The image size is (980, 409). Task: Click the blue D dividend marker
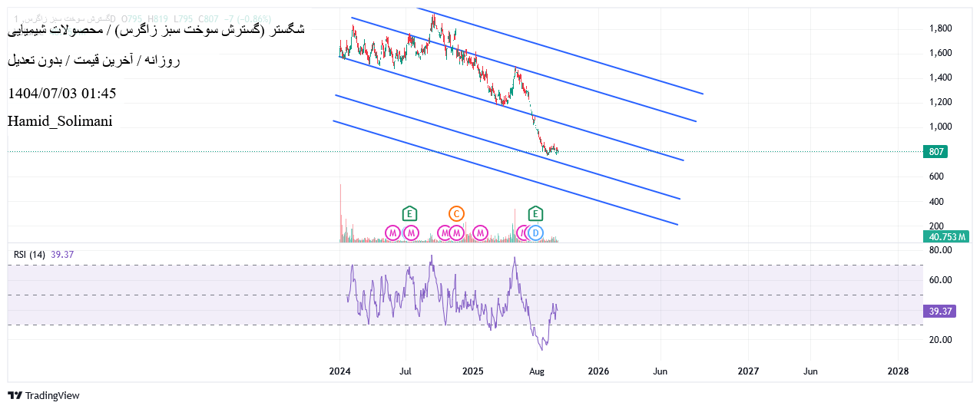pos(535,233)
